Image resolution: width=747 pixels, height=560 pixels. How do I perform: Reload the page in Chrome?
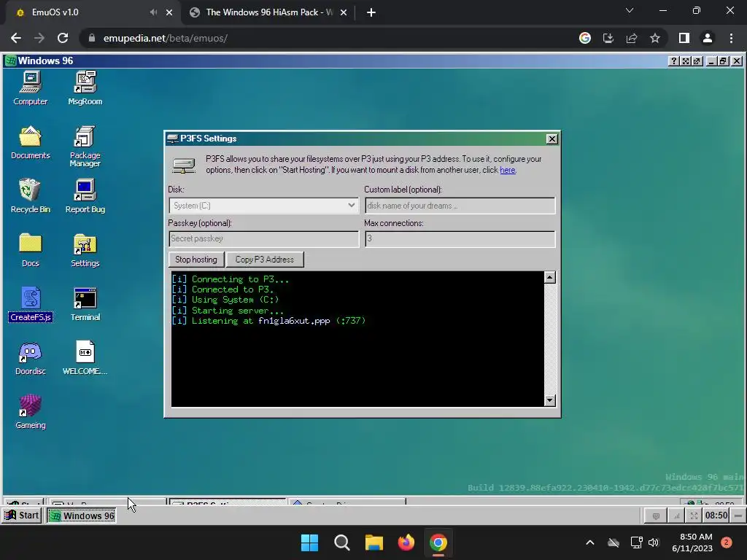click(63, 38)
